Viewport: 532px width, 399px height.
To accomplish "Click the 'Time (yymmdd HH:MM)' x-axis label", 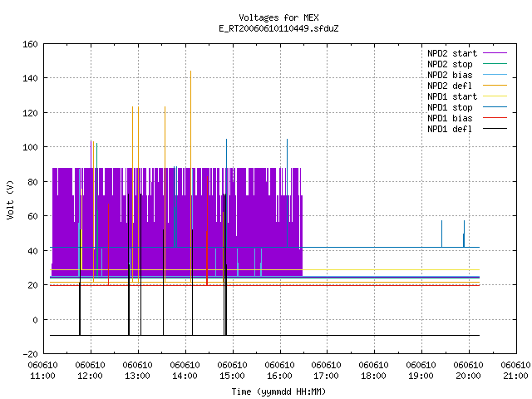I will pyautogui.click(x=278, y=392).
